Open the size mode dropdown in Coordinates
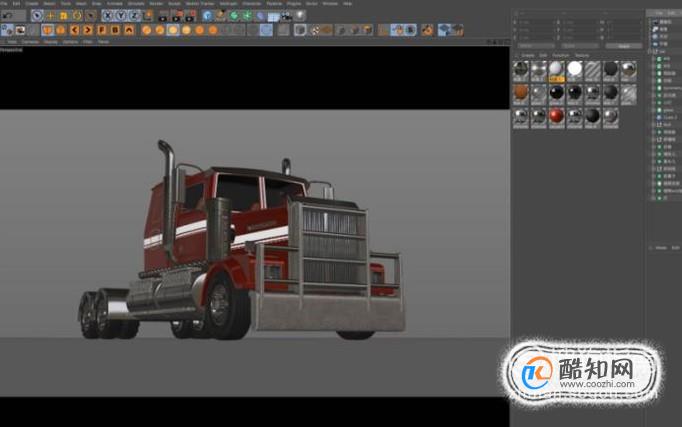This screenshot has height=427, width=682. point(580,46)
